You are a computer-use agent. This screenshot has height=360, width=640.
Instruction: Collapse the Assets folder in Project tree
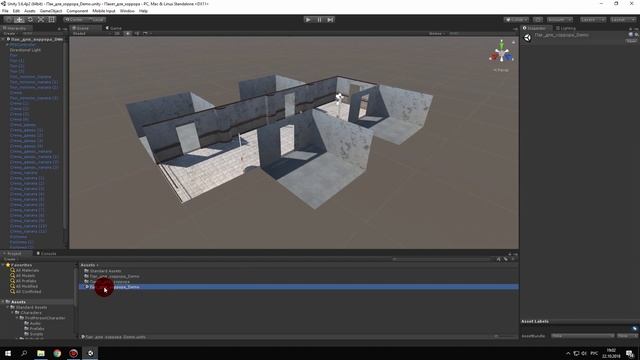click(3, 302)
